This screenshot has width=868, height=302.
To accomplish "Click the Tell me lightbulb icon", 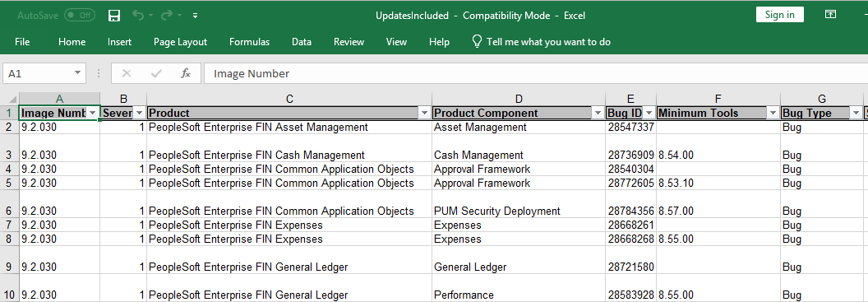I will pos(476,42).
